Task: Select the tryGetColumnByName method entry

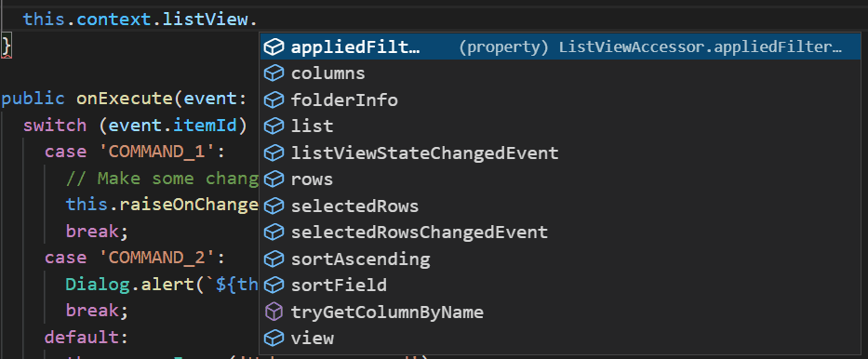Action: click(560, 312)
